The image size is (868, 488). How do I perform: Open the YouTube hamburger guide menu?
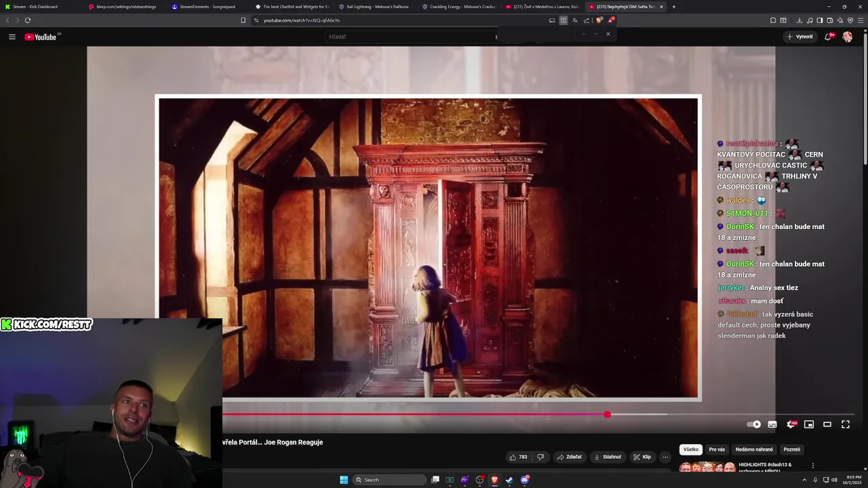coord(12,37)
